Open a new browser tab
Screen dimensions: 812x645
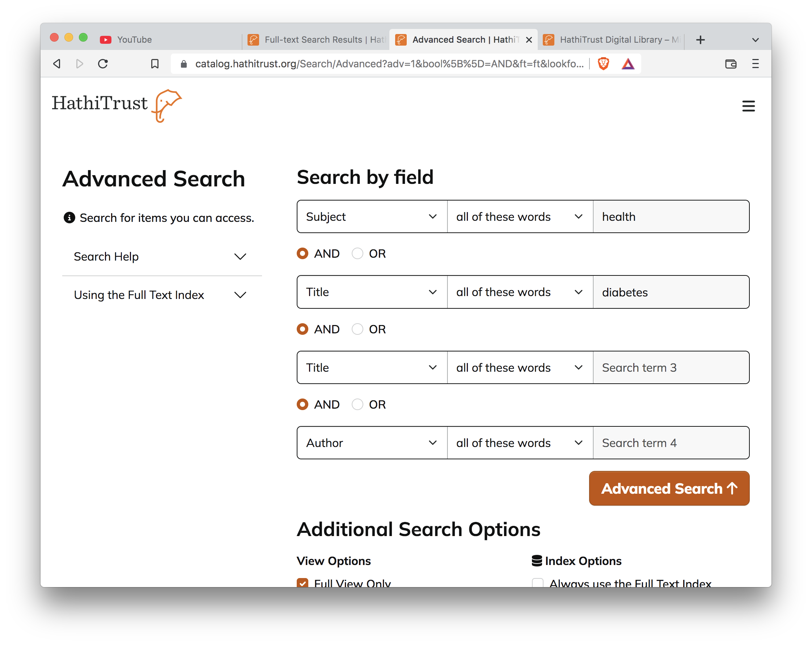700,39
